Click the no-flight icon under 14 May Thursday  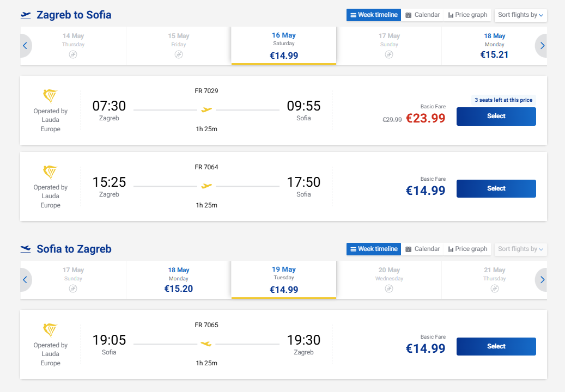click(x=73, y=54)
